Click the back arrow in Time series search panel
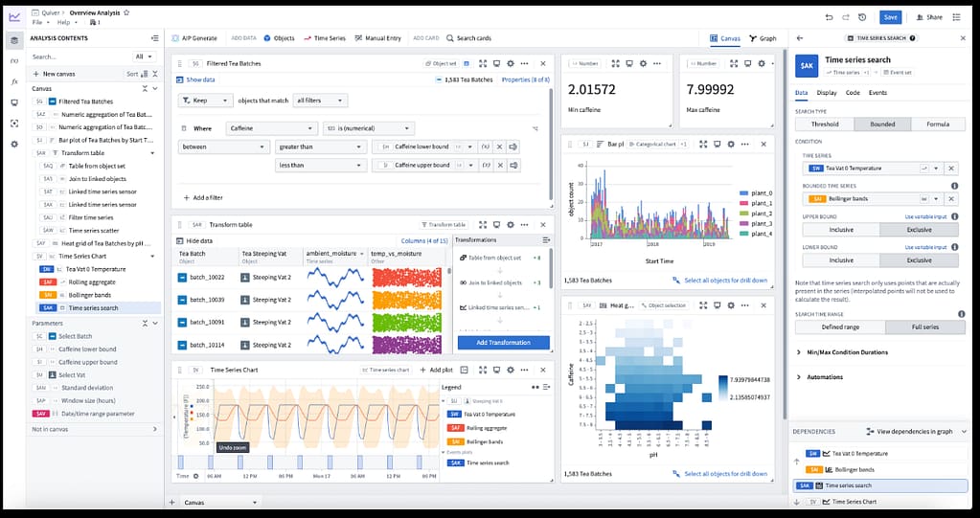The image size is (980, 518). click(800, 38)
